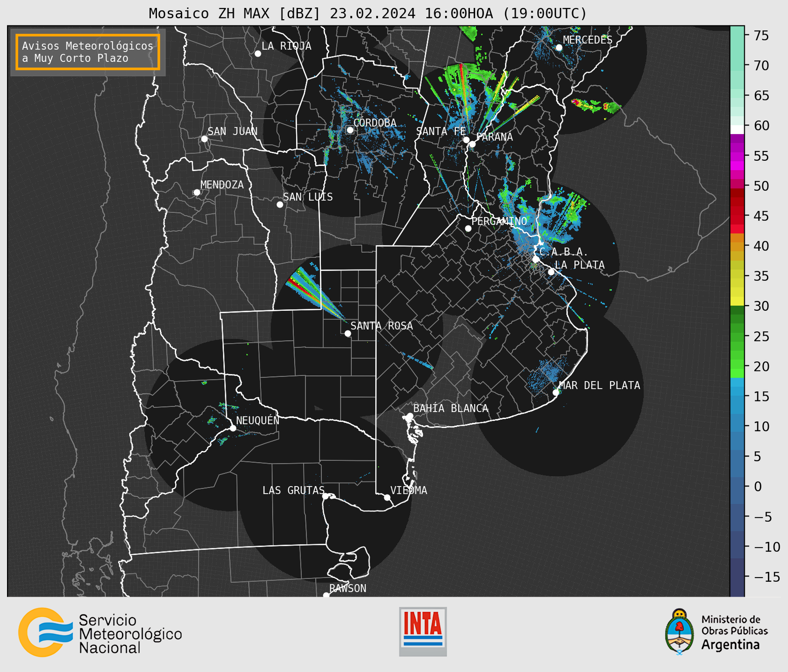Image resolution: width=788 pixels, height=672 pixels.
Task: Click the LAS GRUTAS city marker dot
Action: 326,496
